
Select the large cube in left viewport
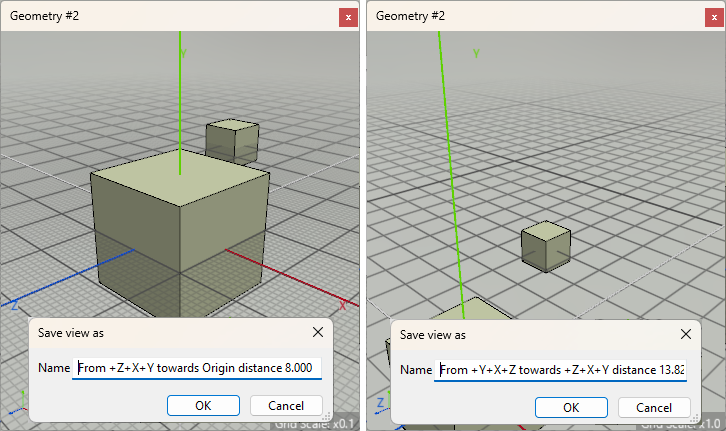180,231
